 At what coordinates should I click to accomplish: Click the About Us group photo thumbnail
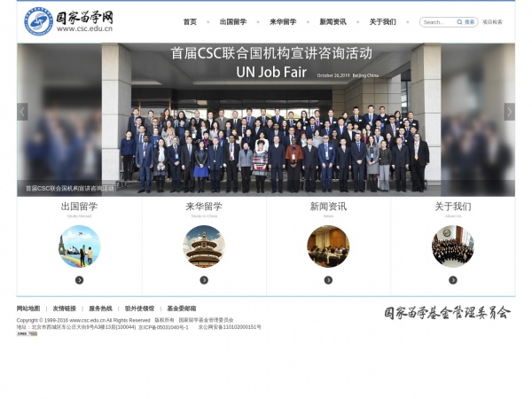453,246
